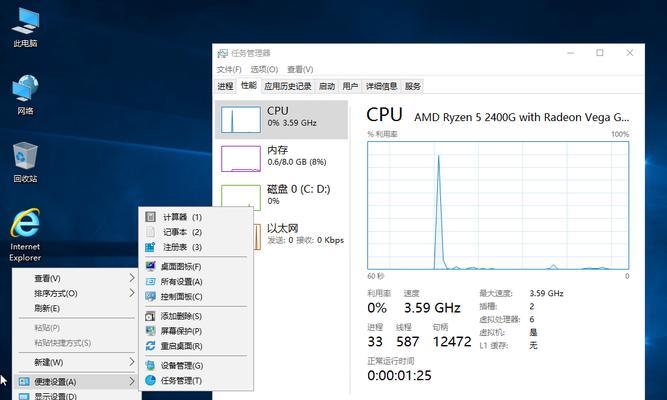This screenshot has height=400, width=667.
Task: Choose 重启桌面(R) from the submenu
Action: (181, 346)
